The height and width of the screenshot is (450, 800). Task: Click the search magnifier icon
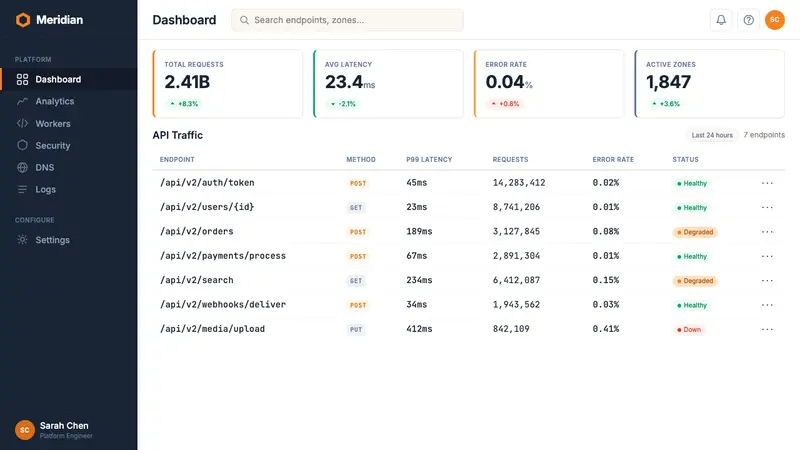tap(244, 20)
